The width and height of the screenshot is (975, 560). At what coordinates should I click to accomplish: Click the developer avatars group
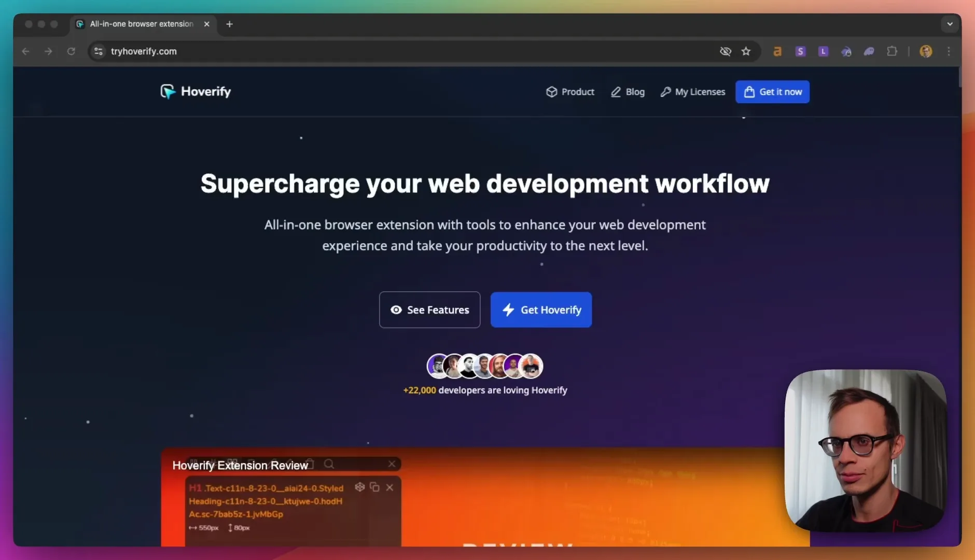[485, 366]
